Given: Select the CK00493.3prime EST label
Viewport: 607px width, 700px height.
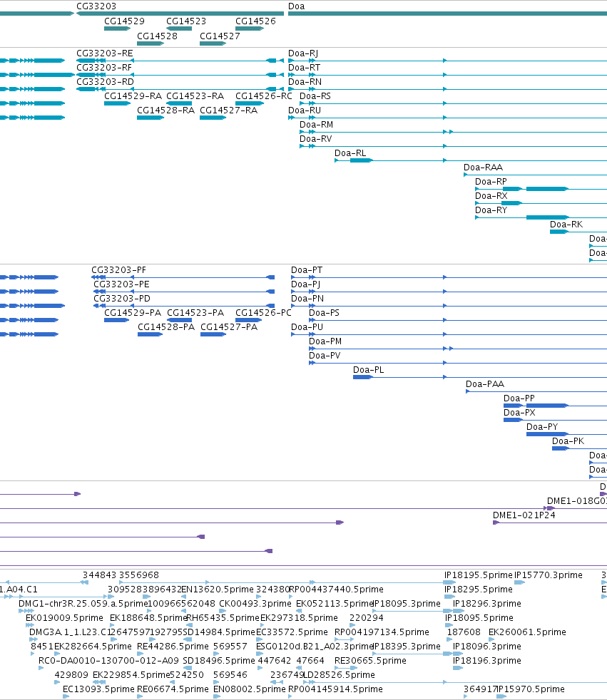Looking at the screenshot, I should [255, 604].
